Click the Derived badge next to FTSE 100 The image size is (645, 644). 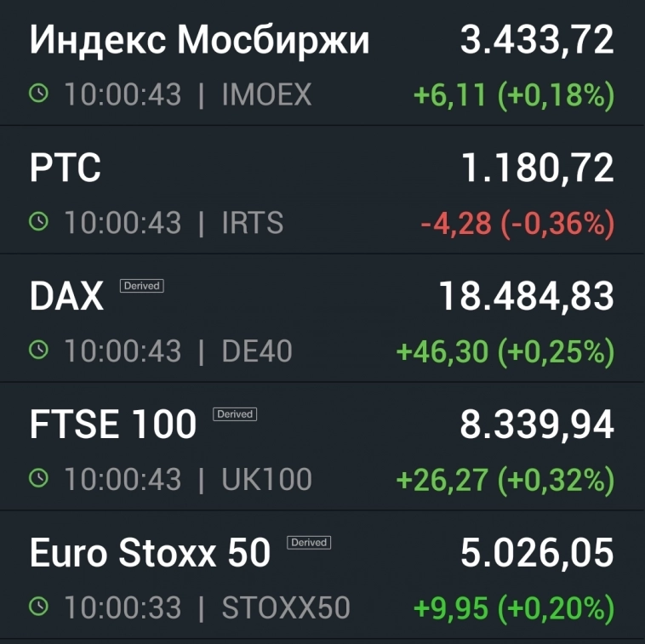coord(235,414)
